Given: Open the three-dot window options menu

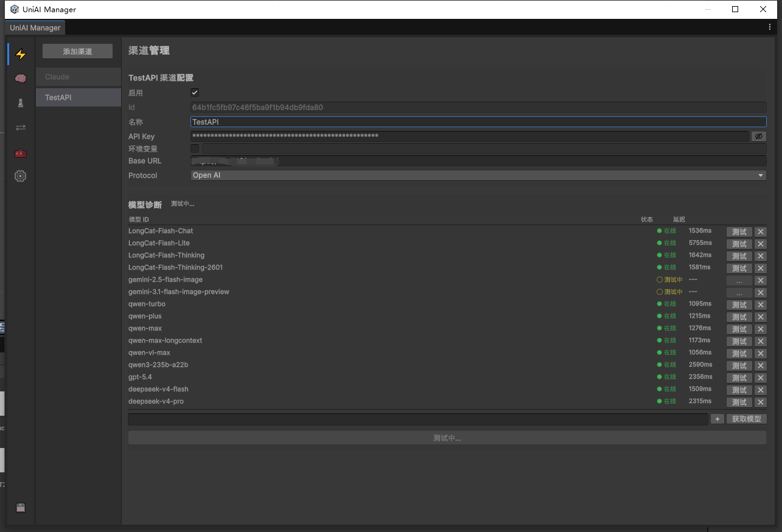Looking at the screenshot, I should pyautogui.click(x=770, y=27).
